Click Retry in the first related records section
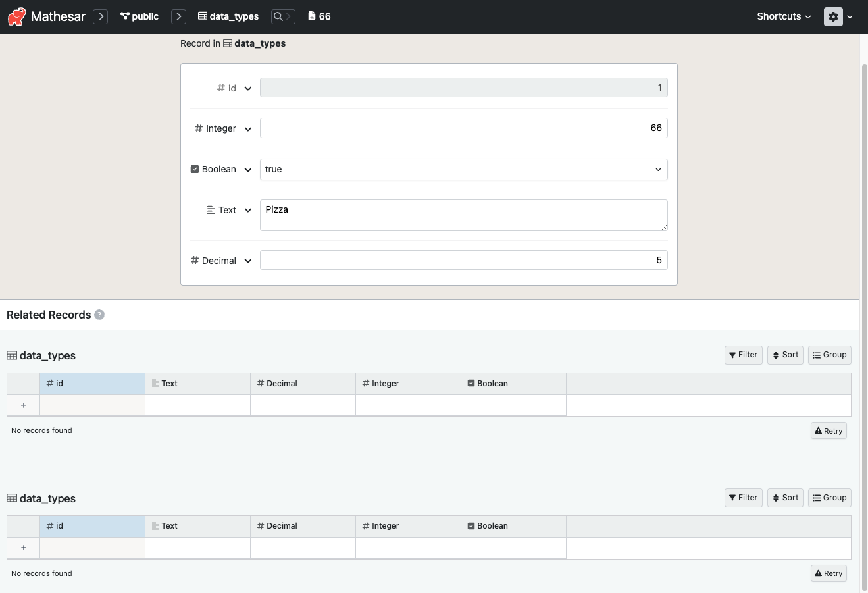Viewport: 868px width, 593px height. coord(828,430)
